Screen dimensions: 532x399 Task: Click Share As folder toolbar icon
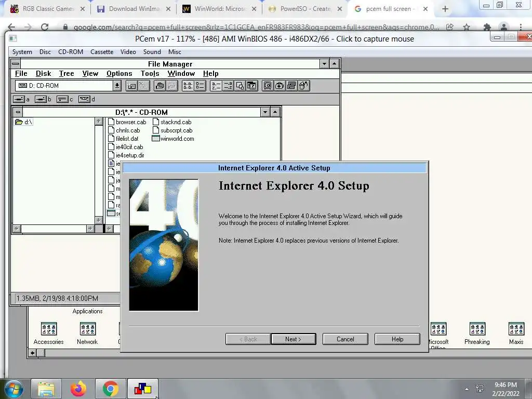pos(159,86)
